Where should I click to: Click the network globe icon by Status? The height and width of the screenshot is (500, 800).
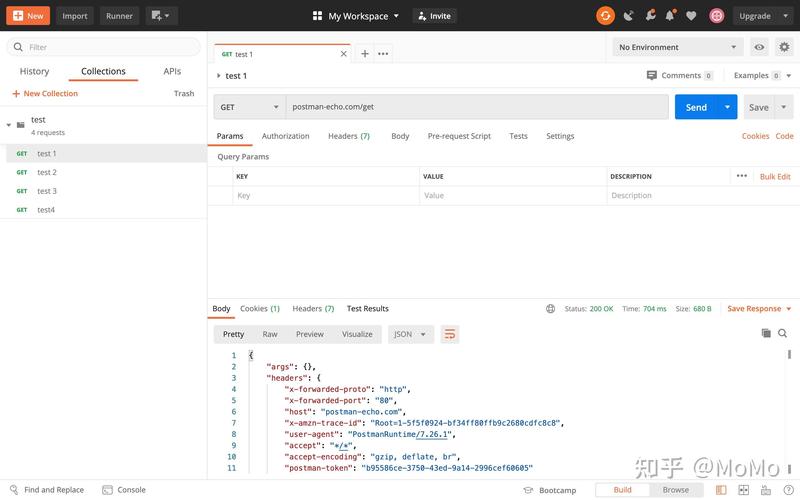pos(551,309)
